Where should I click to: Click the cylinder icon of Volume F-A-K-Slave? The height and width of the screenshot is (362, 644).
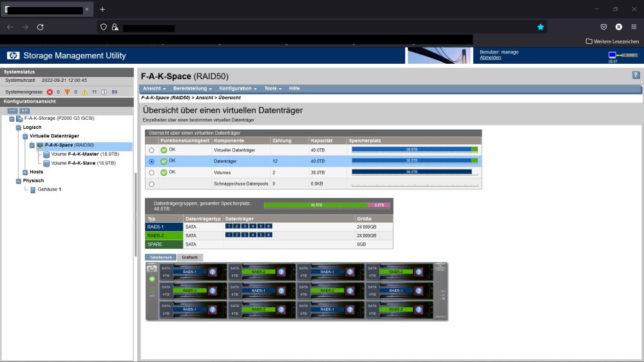pos(46,164)
